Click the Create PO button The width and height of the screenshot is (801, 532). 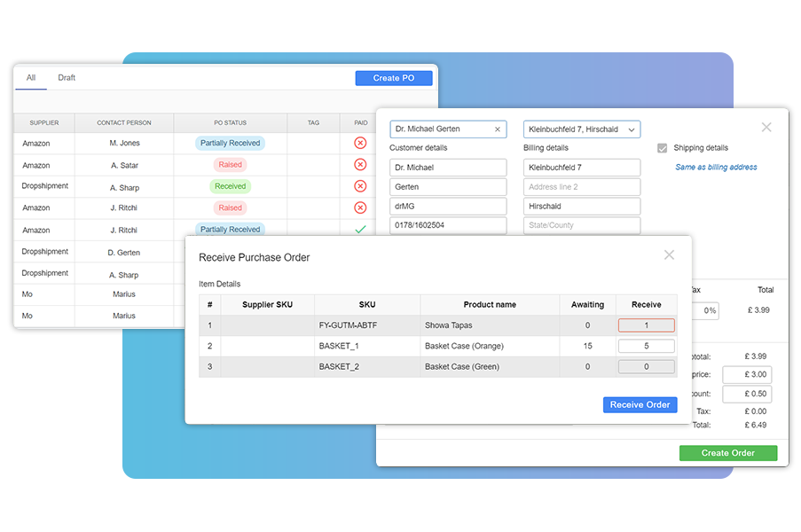(393, 78)
